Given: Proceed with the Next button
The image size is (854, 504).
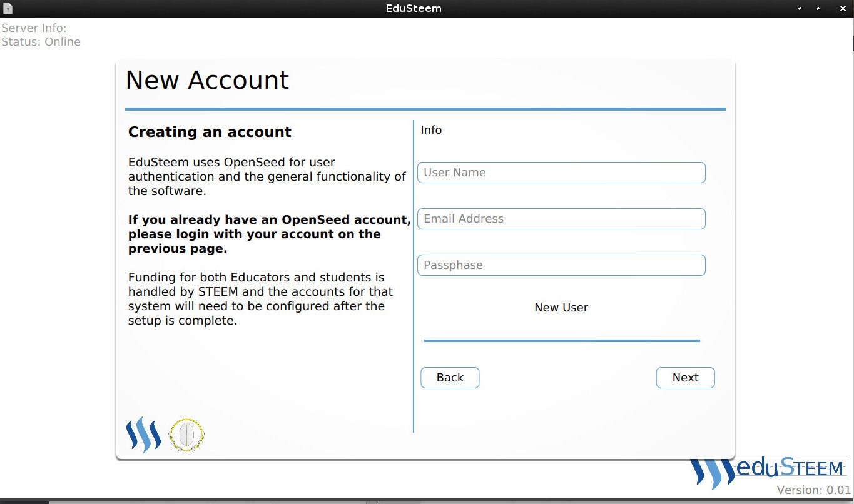Looking at the screenshot, I should (685, 378).
